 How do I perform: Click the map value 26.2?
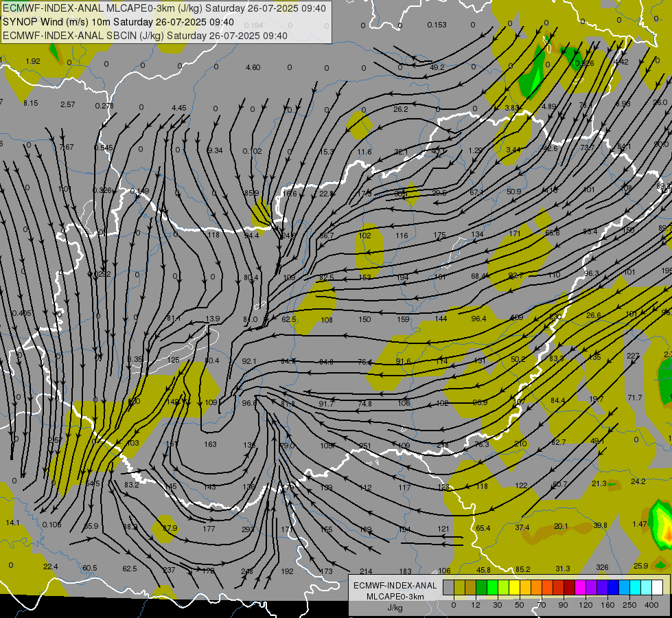[401, 109]
